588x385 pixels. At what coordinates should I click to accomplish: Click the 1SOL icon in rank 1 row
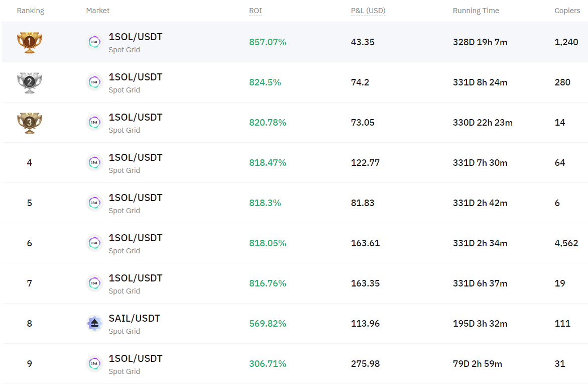[94, 42]
